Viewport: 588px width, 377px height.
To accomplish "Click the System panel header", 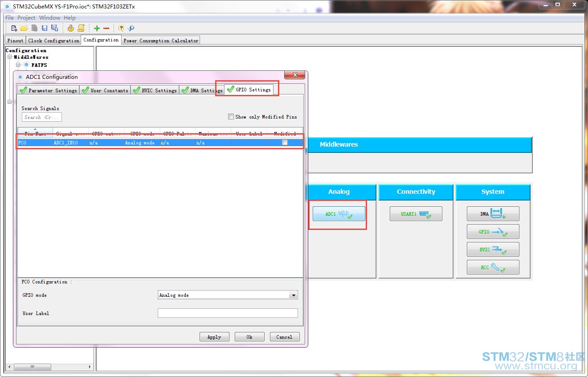I will [x=493, y=192].
